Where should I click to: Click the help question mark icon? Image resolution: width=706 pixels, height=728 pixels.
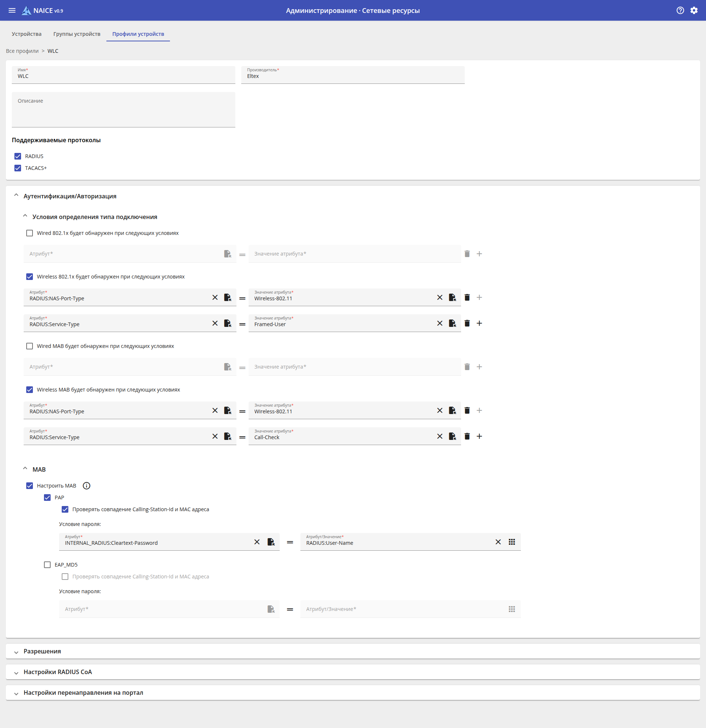tap(680, 10)
